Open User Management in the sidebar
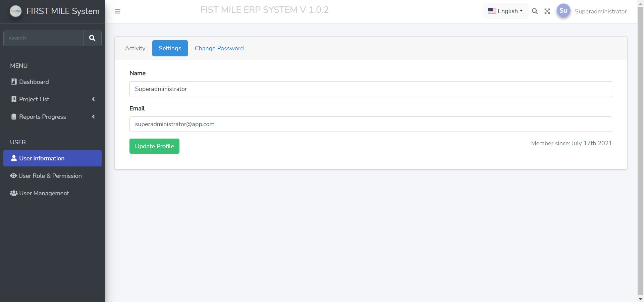The width and height of the screenshot is (644, 302). [44, 193]
